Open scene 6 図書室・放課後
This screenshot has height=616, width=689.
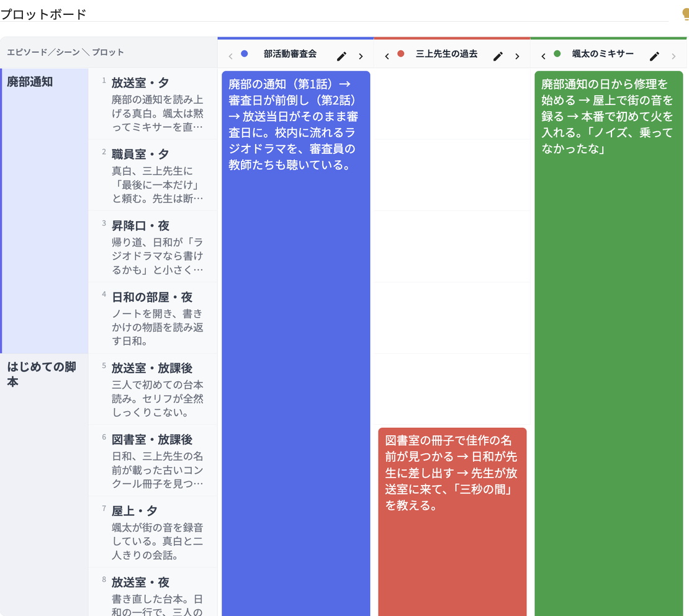pyautogui.click(x=153, y=460)
